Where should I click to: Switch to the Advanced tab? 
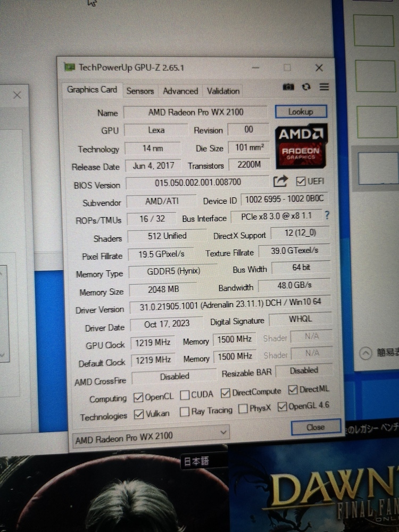coord(180,91)
